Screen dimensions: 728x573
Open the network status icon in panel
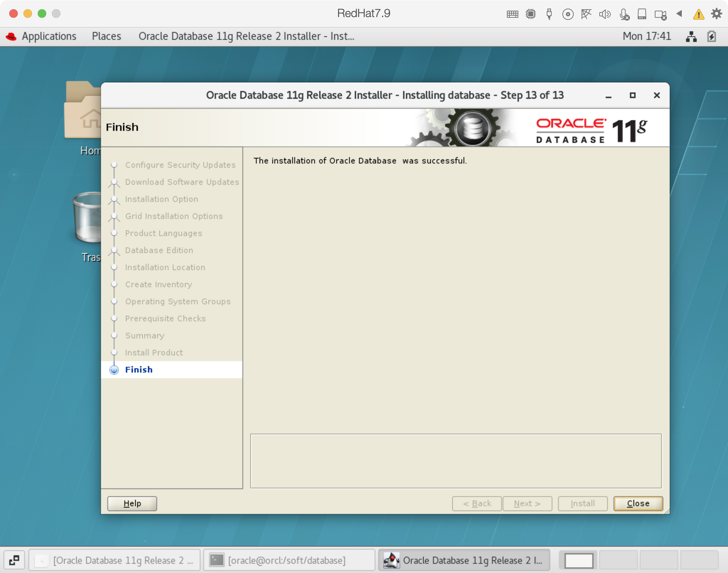pyautogui.click(x=691, y=36)
